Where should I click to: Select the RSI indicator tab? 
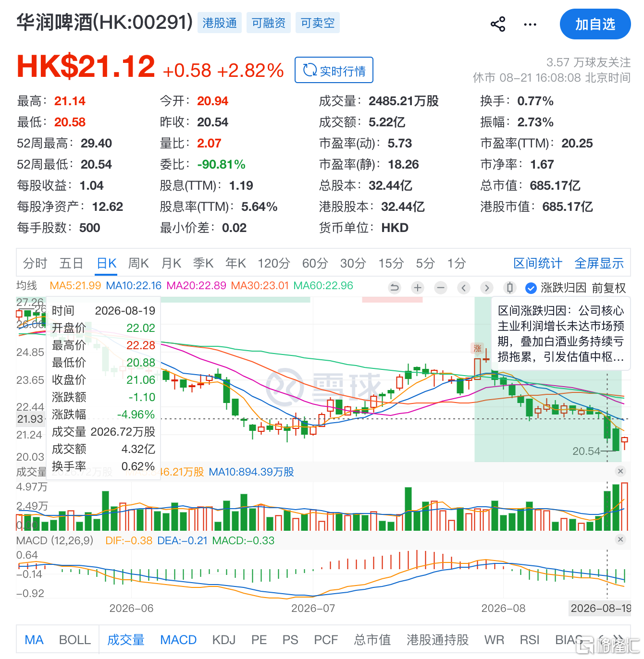coord(530,640)
